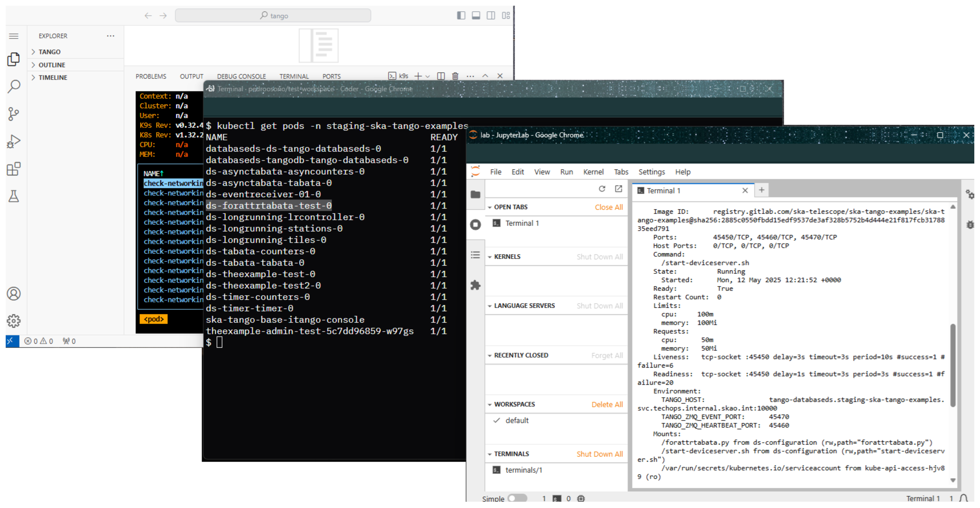
Task: Close the Terminal 1 tab
Action: (745, 191)
